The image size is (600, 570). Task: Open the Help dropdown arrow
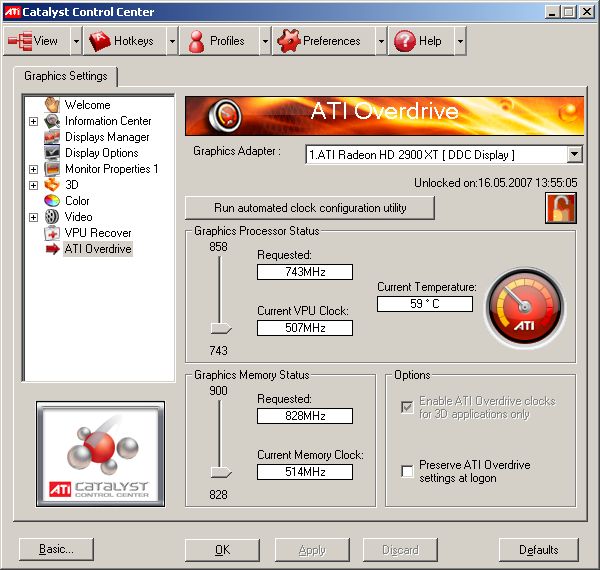(460, 41)
